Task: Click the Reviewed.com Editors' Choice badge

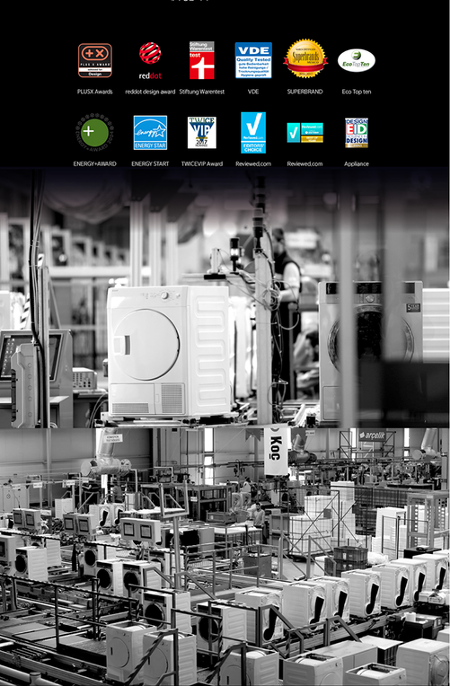Action: tap(253, 133)
